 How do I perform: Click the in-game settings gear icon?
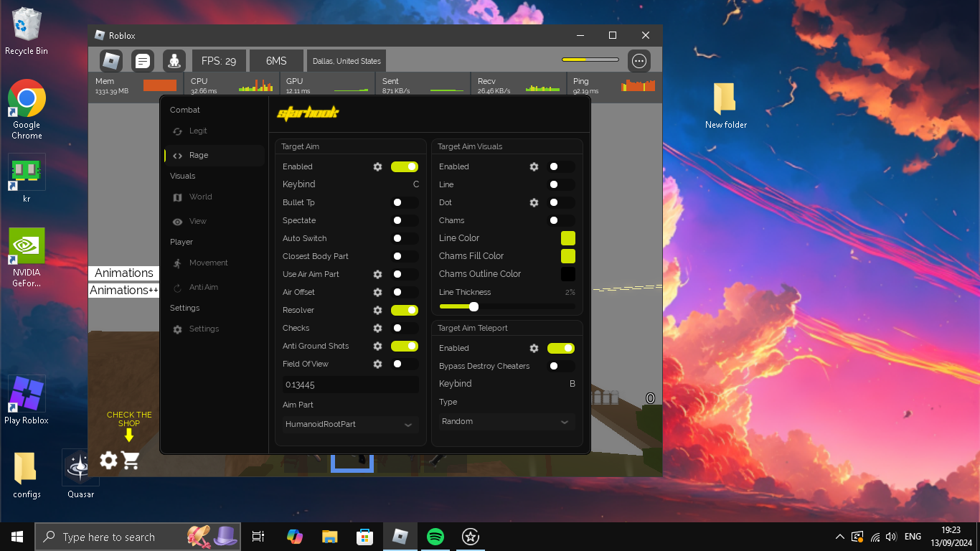point(108,460)
